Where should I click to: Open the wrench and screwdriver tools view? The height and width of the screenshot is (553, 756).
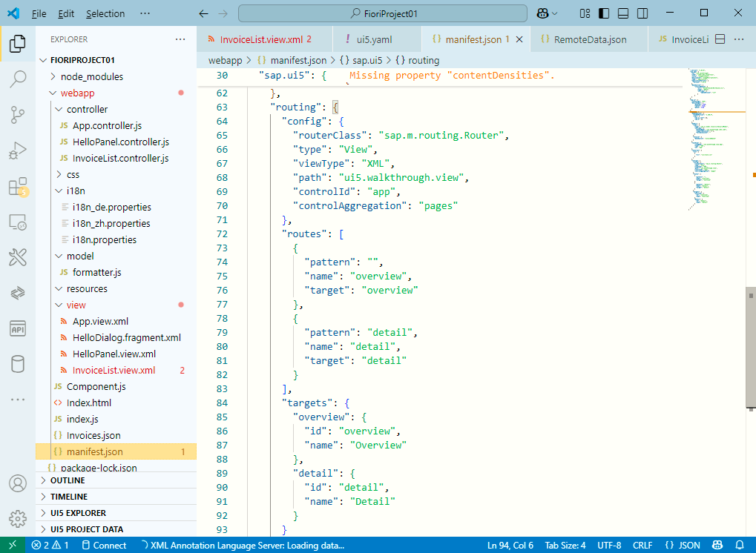tap(17, 257)
